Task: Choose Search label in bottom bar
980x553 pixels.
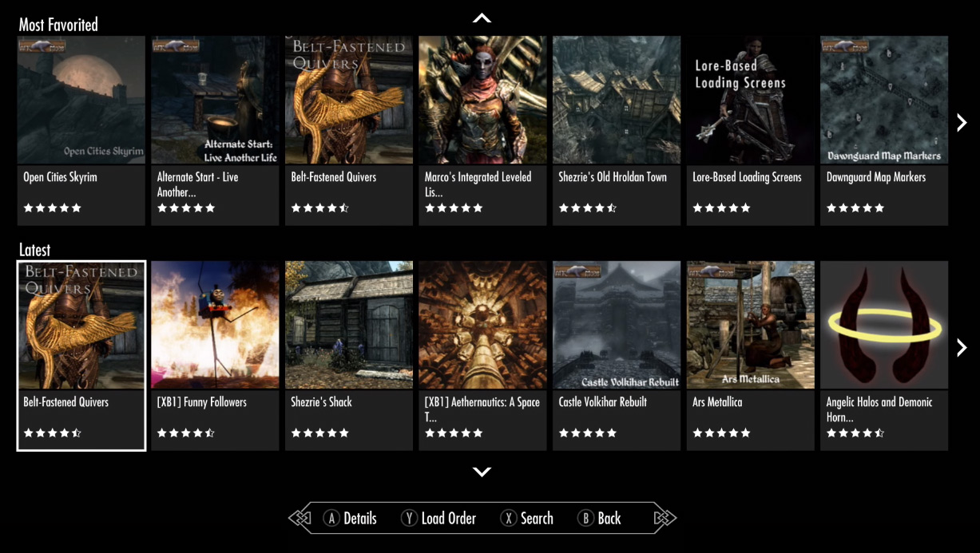Action: (537, 518)
